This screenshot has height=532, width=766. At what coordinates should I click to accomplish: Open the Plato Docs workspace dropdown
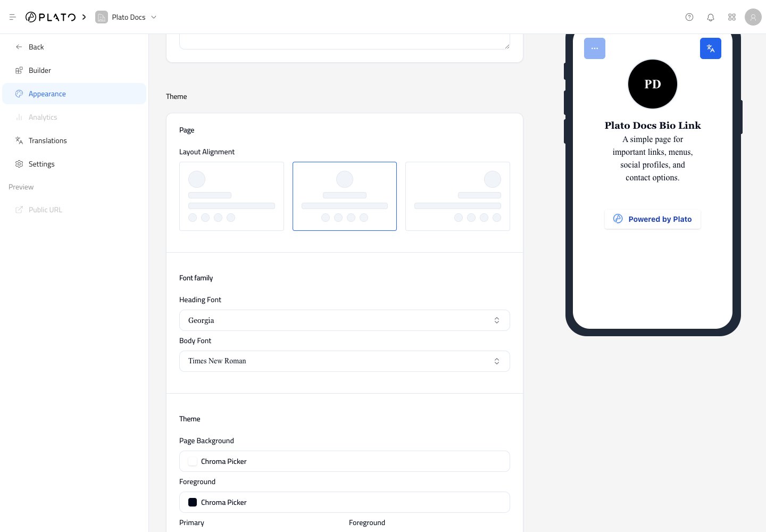(x=127, y=17)
